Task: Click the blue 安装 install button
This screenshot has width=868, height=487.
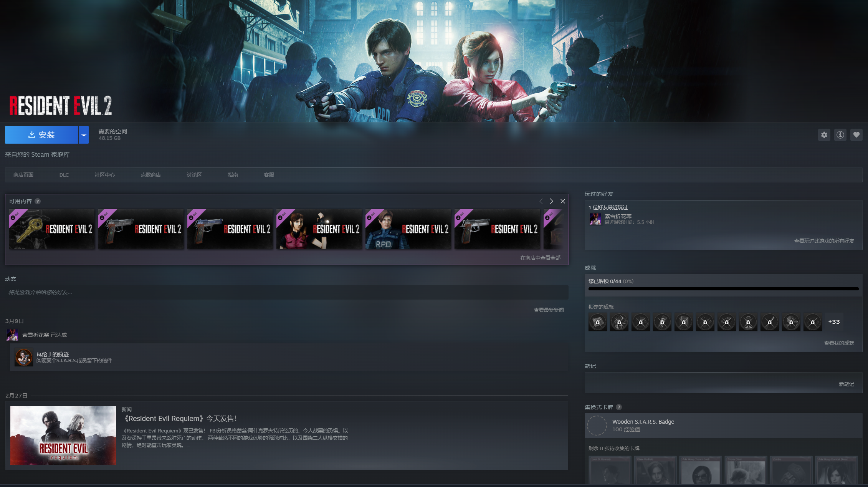Action: 41,135
